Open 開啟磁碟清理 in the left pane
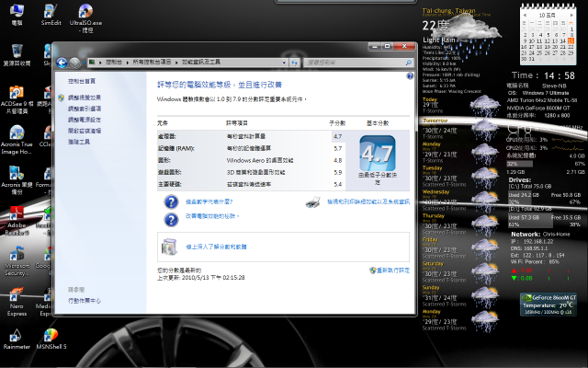 [x=85, y=131]
